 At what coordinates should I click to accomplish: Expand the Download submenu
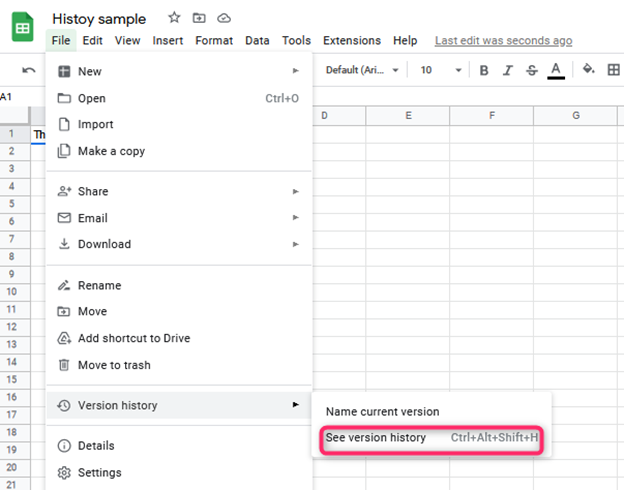pos(179,244)
